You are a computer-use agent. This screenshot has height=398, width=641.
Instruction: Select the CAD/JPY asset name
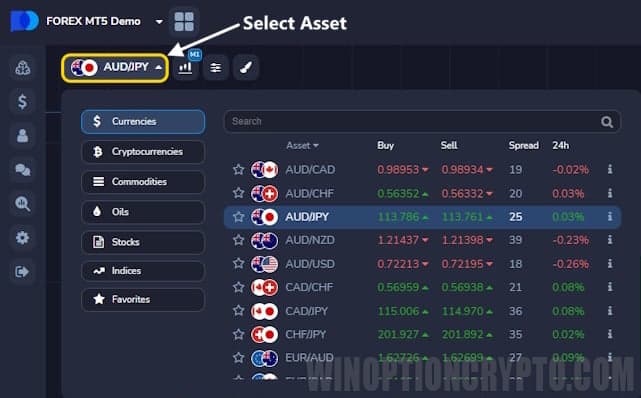[307, 311]
